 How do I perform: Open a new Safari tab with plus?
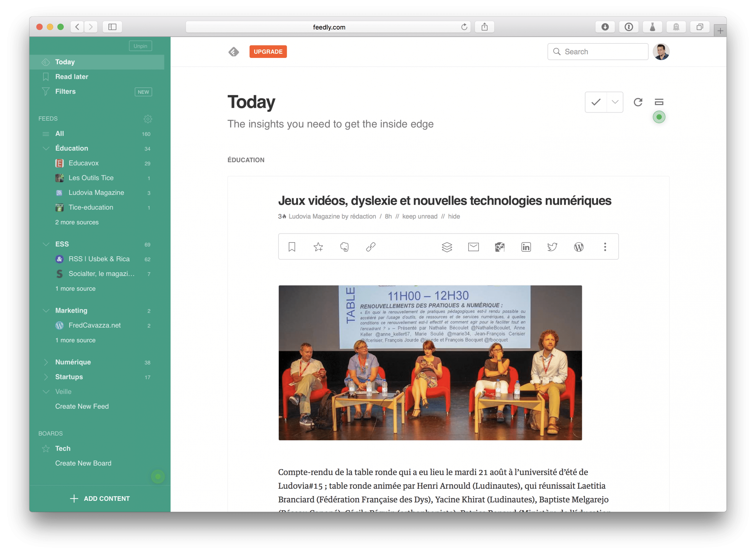tap(720, 31)
